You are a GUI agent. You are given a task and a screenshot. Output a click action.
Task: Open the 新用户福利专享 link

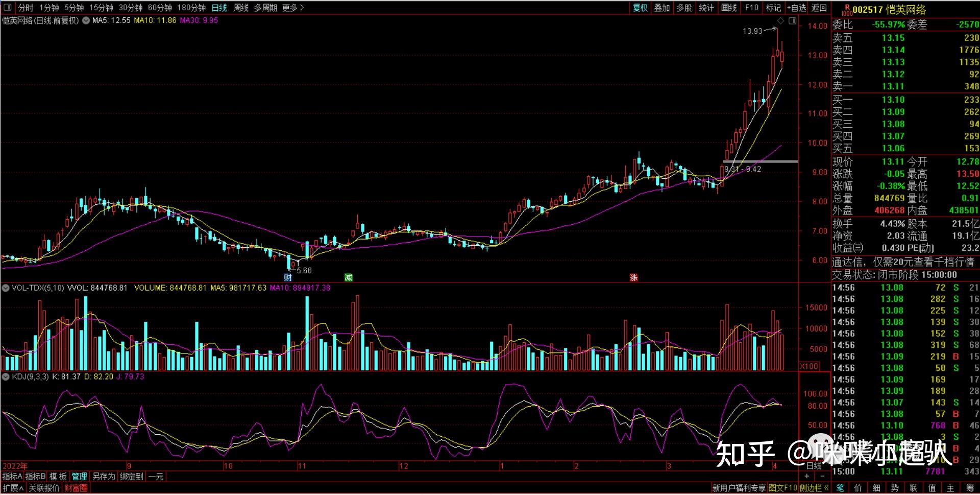(x=739, y=488)
